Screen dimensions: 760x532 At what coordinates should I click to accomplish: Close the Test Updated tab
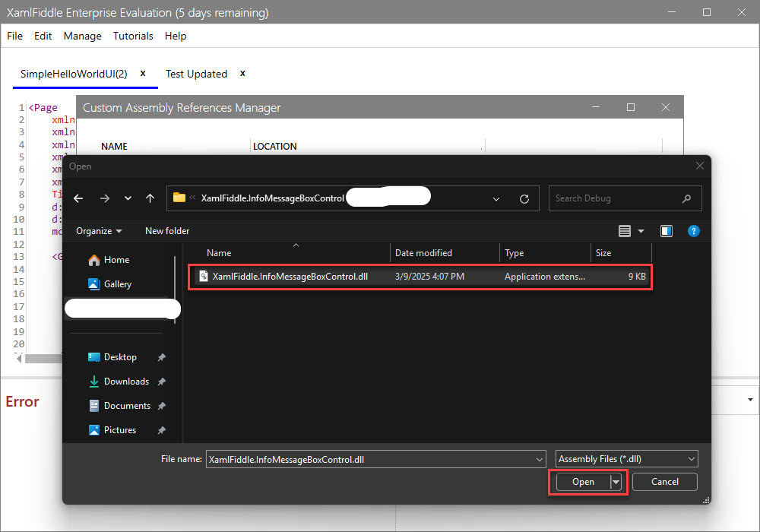click(243, 73)
